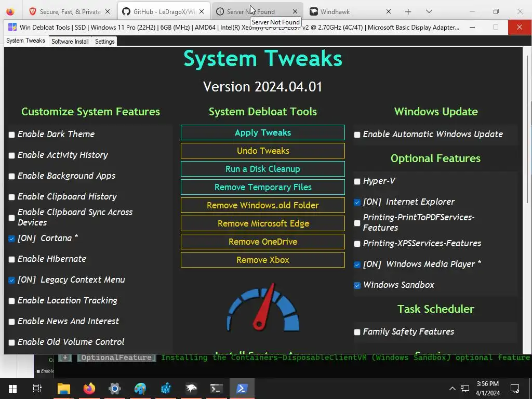Open File Explorer from the taskbar

64,389
